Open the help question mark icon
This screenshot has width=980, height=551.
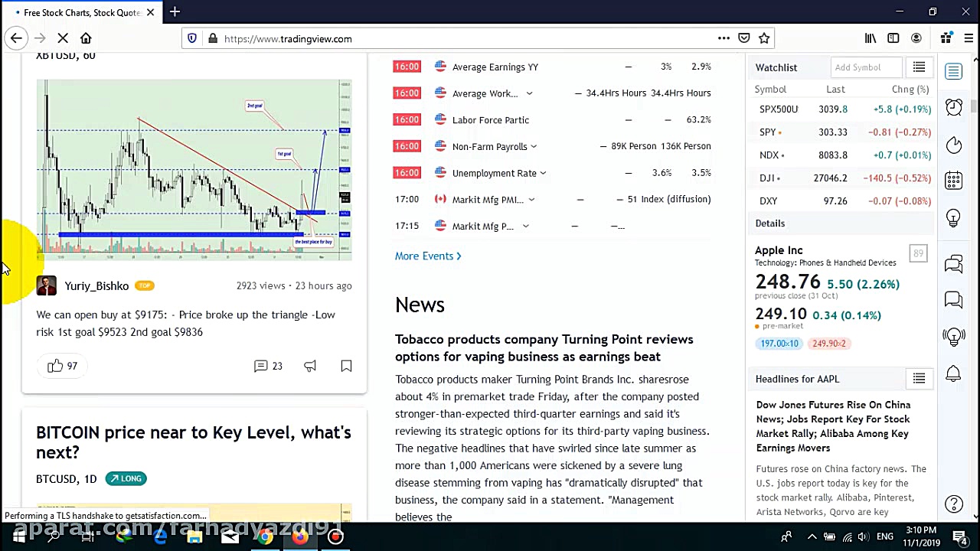tap(953, 504)
